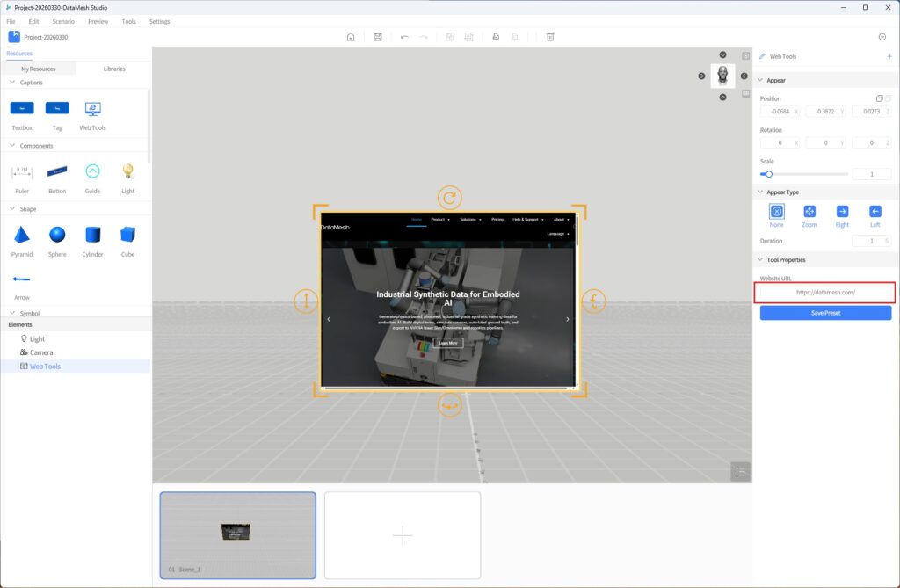Click the Home icon in the toolbar

pyautogui.click(x=351, y=37)
